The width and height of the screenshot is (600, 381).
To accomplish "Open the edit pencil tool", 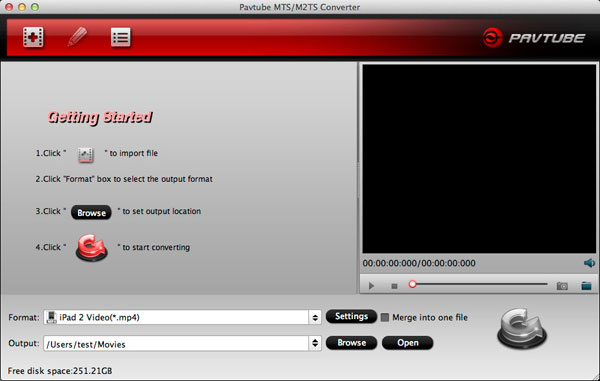I will [x=77, y=37].
